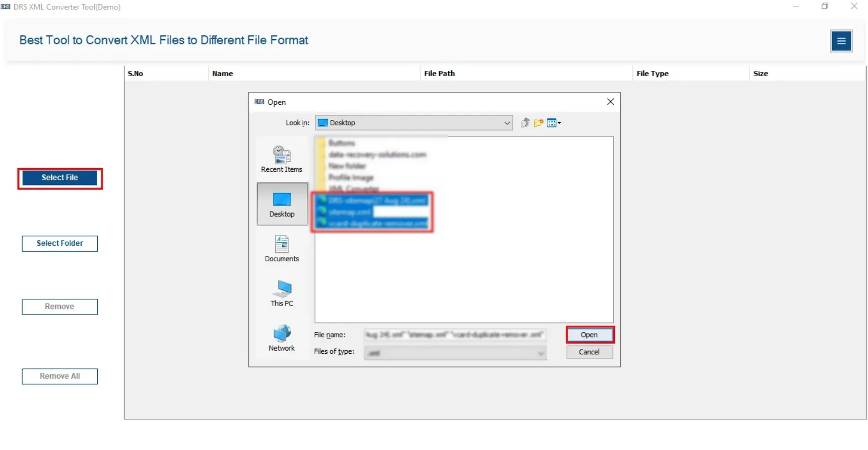Select the DRS-sitemap(27 Aug 24).xml file
The height and width of the screenshot is (450, 868).
point(372,200)
